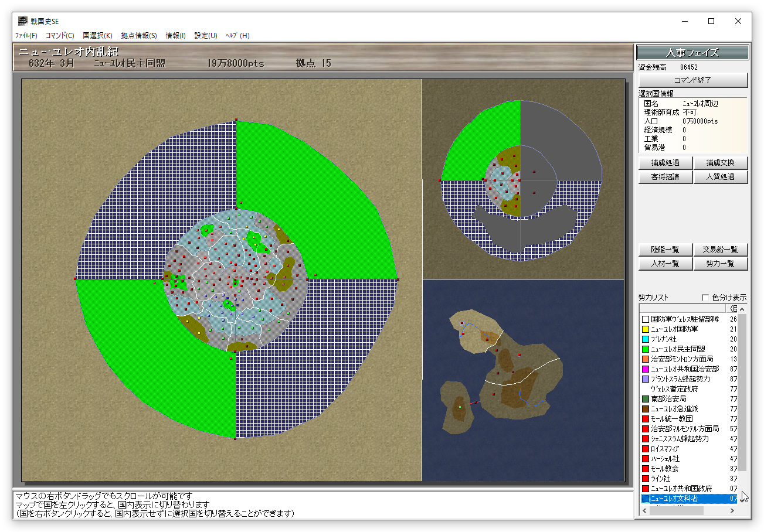Open the 拠点情報(S) menu
The width and height of the screenshot is (764, 532).
pos(139,36)
